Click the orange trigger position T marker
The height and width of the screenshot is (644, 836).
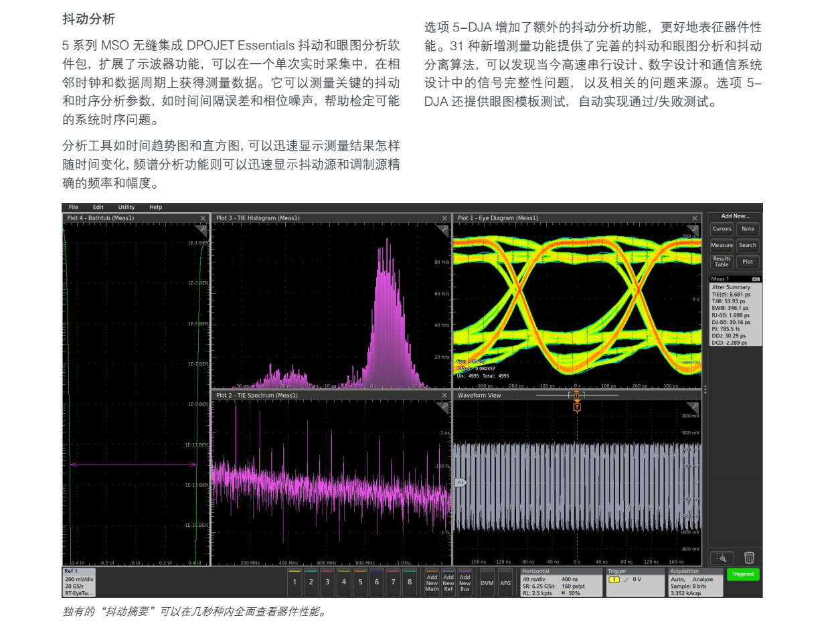pos(577,407)
